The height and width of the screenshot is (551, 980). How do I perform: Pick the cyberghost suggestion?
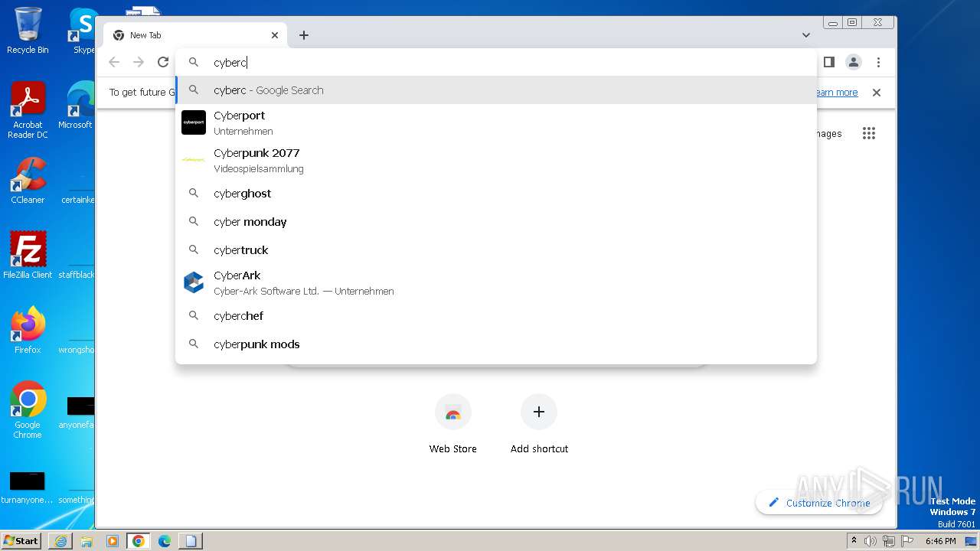tap(496, 194)
